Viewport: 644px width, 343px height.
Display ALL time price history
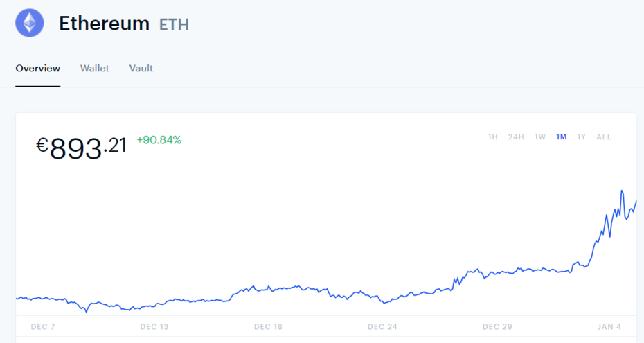(604, 137)
